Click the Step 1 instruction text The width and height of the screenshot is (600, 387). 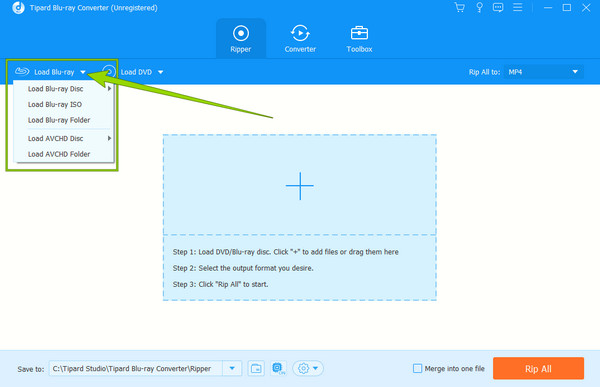285,252
